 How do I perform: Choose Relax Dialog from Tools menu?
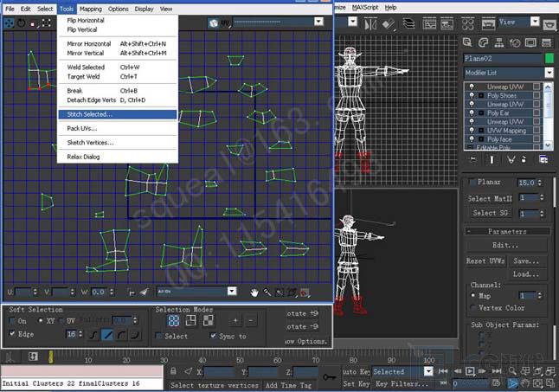coord(118,157)
